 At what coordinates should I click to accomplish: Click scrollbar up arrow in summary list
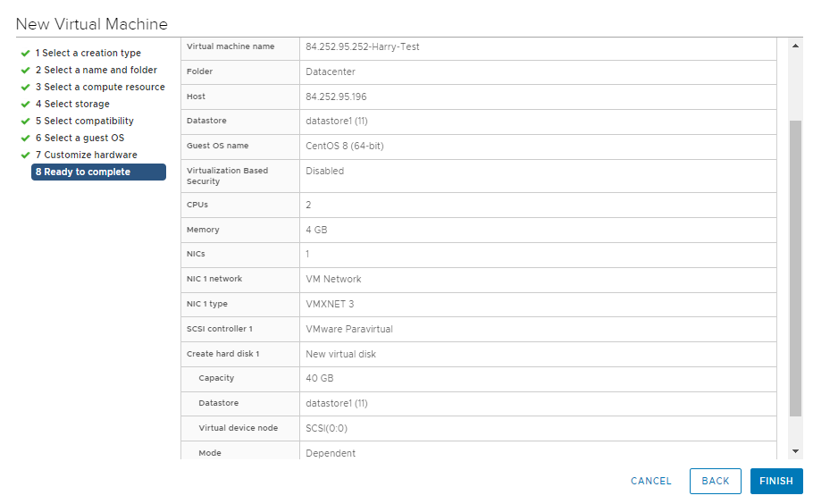point(795,46)
